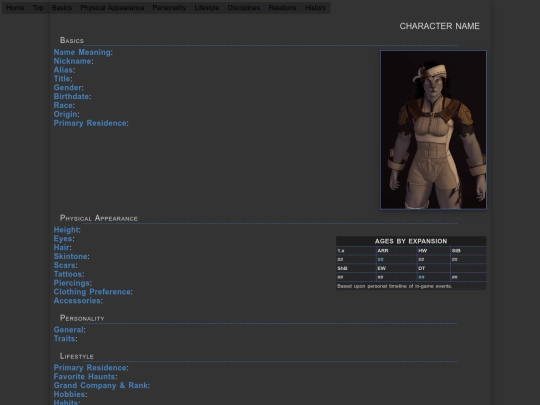This screenshot has width=540, height=405.
Task: Click the Clothing Preference label
Action: (x=92, y=292)
